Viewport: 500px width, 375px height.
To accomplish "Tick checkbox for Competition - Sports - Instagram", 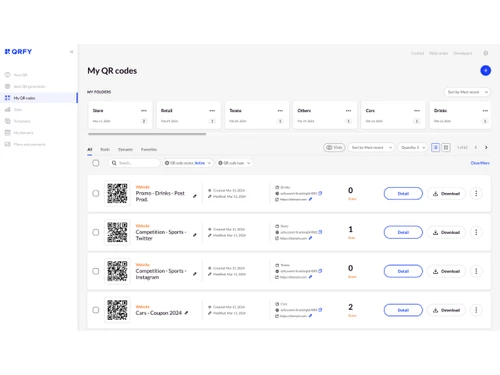I will point(96,271).
